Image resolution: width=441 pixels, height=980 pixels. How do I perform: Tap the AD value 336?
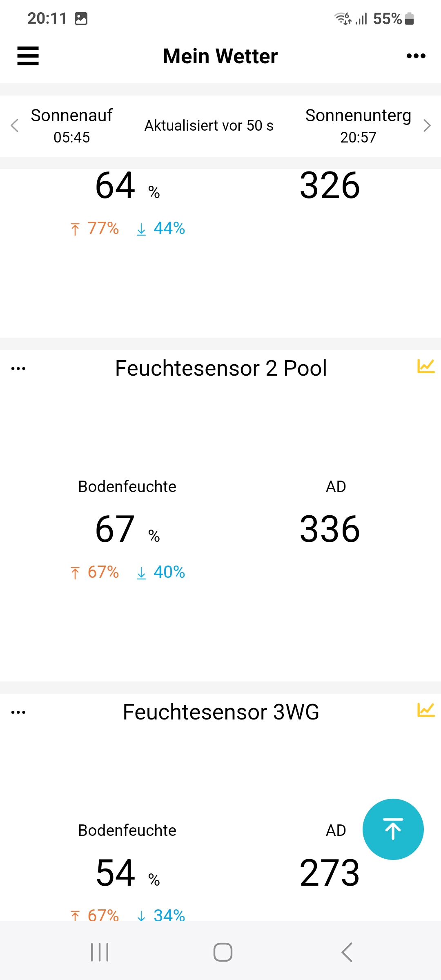tap(330, 529)
